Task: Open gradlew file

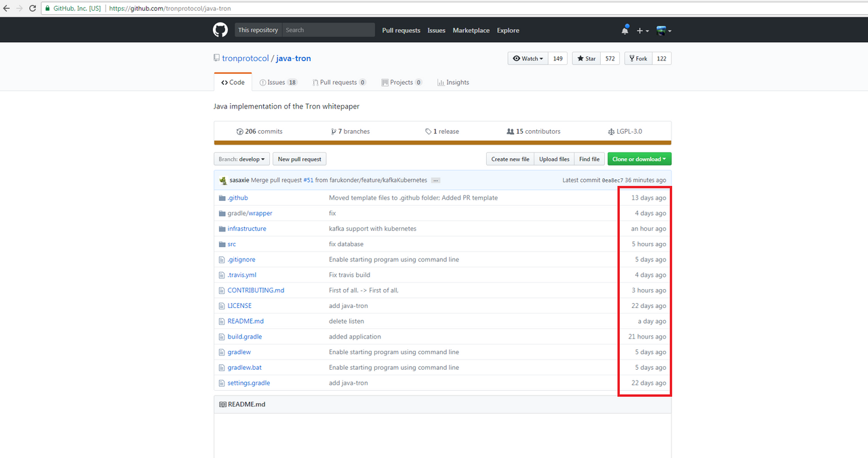Action: pos(239,352)
